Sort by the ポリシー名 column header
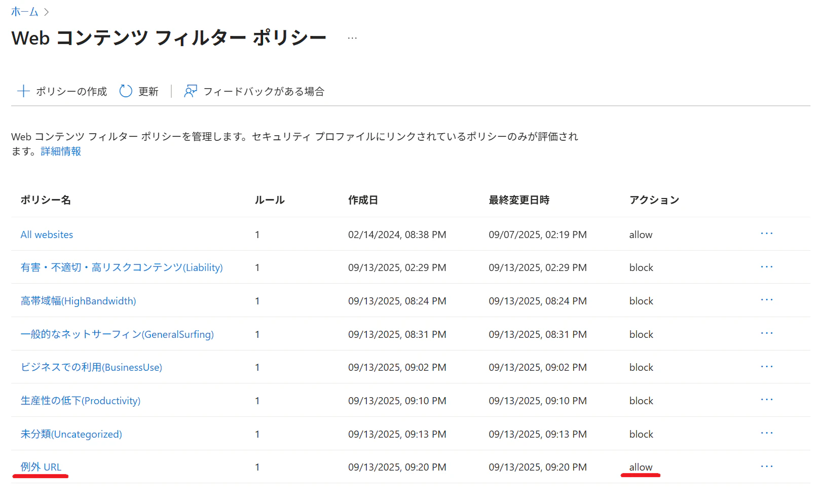This screenshot has height=504, width=814. [46, 200]
